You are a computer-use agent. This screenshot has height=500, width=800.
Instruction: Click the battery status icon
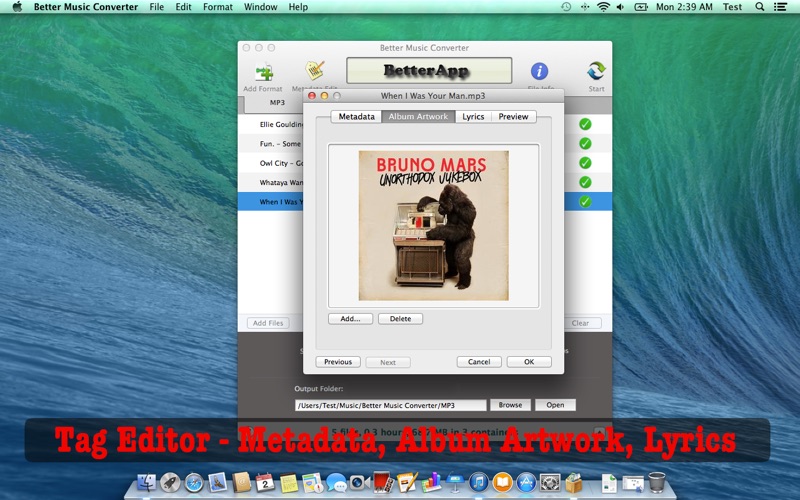coord(641,7)
